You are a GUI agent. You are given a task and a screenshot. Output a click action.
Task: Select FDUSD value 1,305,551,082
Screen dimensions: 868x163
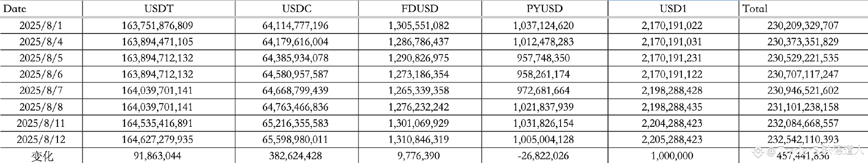click(420, 25)
